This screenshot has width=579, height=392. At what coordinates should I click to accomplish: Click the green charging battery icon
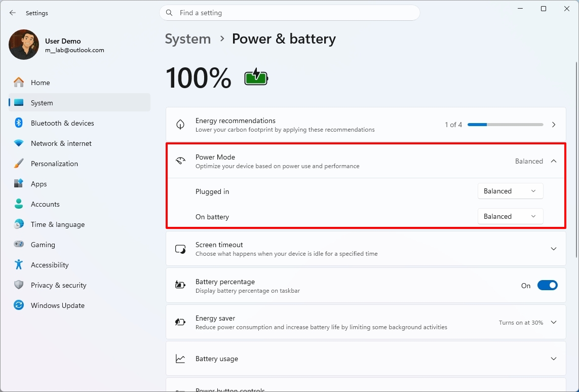[256, 77]
